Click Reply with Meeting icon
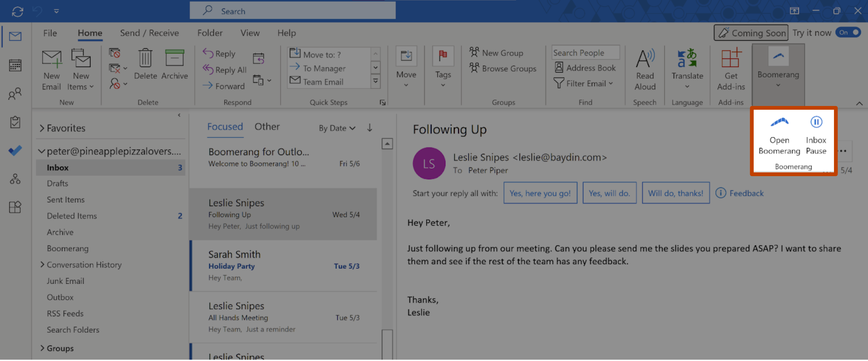The height and width of the screenshot is (361, 868). tap(258, 58)
